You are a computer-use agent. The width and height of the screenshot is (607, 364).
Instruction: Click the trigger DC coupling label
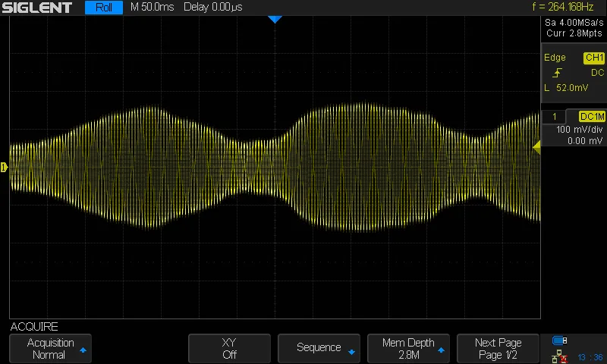pyautogui.click(x=597, y=73)
